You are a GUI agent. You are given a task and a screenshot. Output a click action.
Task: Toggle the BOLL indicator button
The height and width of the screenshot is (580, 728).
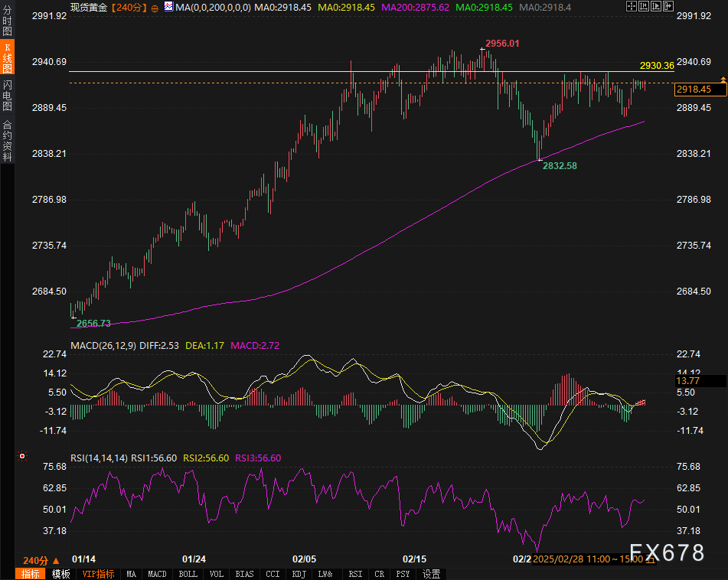[188, 574]
